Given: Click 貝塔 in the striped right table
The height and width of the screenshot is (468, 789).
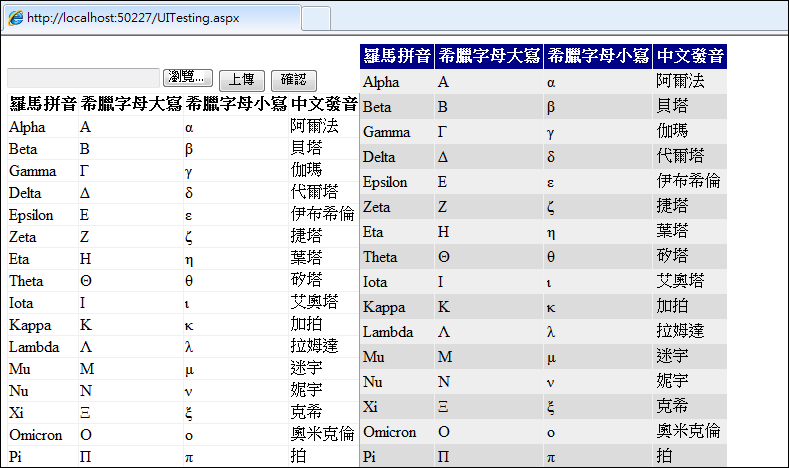Looking at the screenshot, I should click(x=672, y=106).
